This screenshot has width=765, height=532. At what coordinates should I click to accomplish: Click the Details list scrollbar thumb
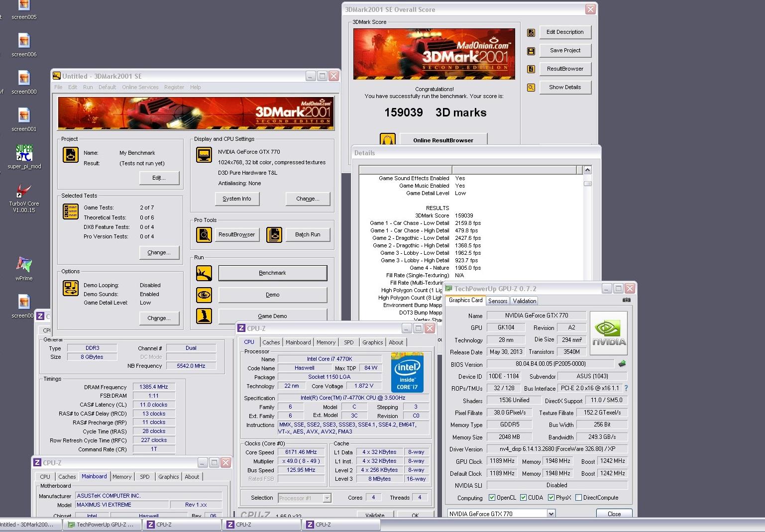point(587,183)
